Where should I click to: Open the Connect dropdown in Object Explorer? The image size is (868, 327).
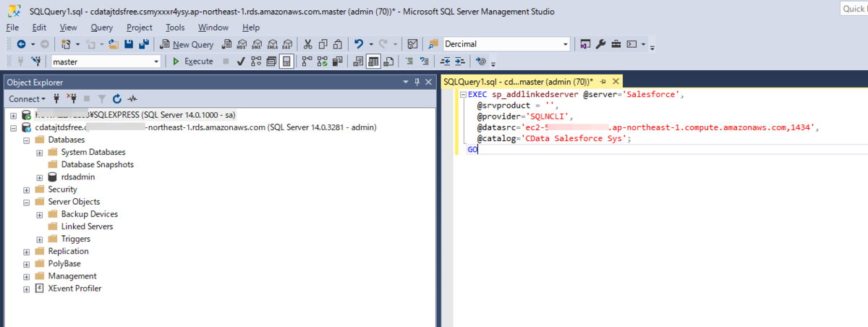click(27, 98)
